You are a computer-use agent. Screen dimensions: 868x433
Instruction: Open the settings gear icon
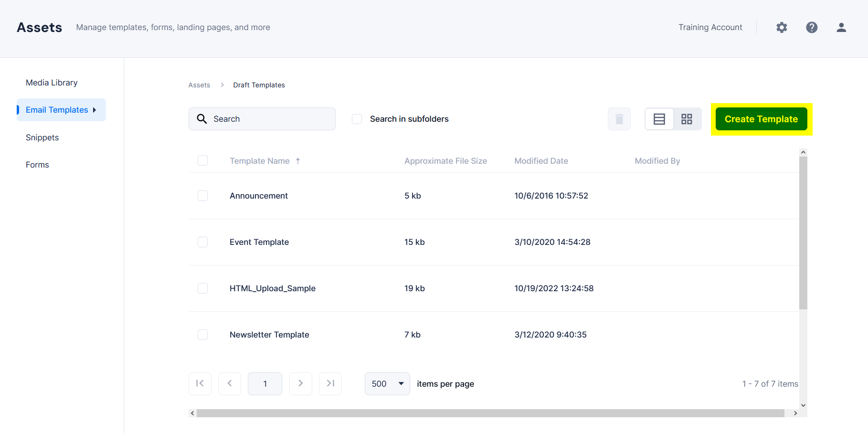782,27
